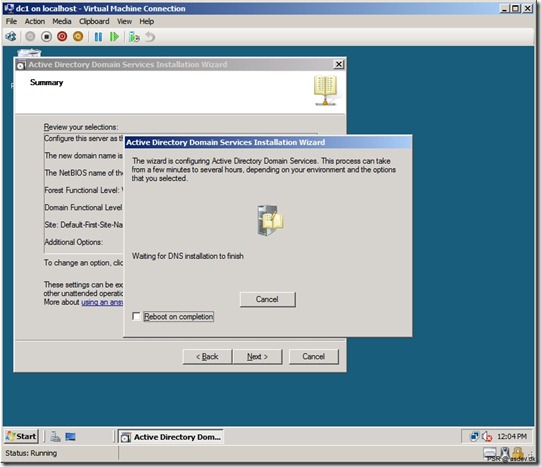The height and width of the screenshot is (467, 541).
Task: Click the 12:04 PM clock
Action: [x=512, y=437]
